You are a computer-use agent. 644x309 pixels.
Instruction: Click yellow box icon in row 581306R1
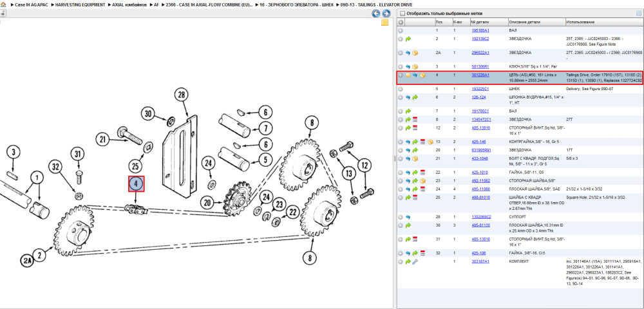[x=415, y=66]
